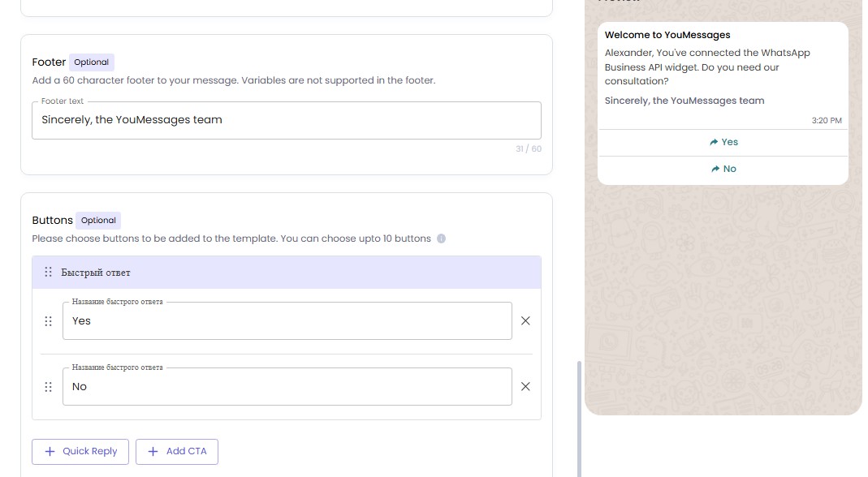The height and width of the screenshot is (477, 868).
Task: Tap the Yes reply in WhatsApp preview
Action: point(723,142)
